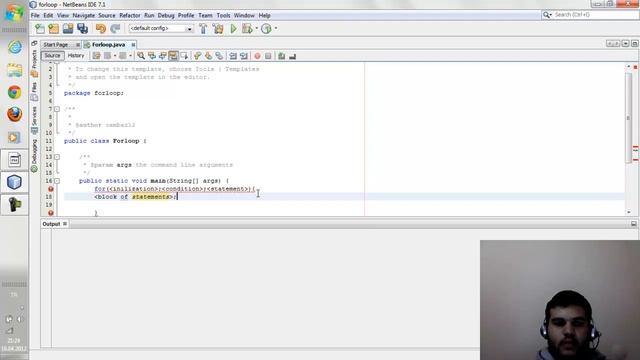
Task: Click the Debug Project icon
Action: 247,29
